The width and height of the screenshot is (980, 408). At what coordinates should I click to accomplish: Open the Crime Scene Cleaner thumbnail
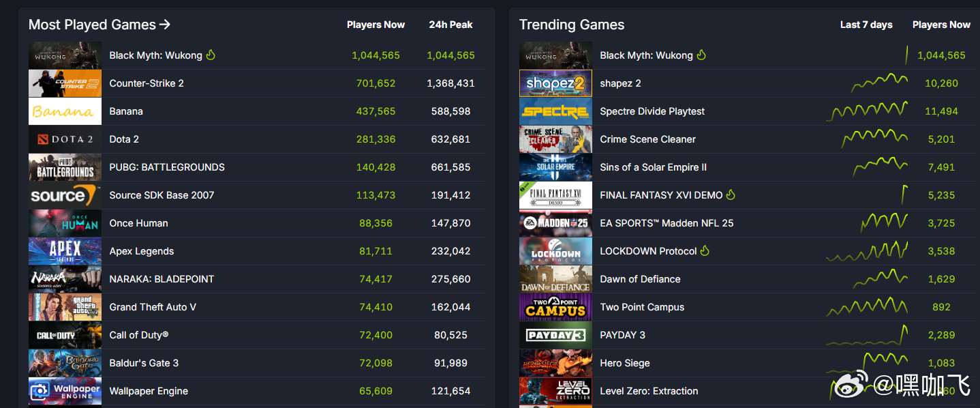555,139
